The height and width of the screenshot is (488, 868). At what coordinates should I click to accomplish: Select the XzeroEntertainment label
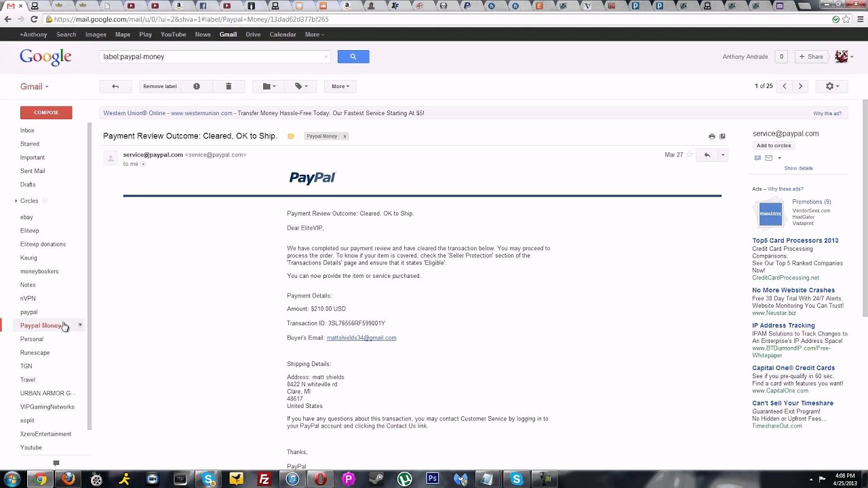[45, 434]
